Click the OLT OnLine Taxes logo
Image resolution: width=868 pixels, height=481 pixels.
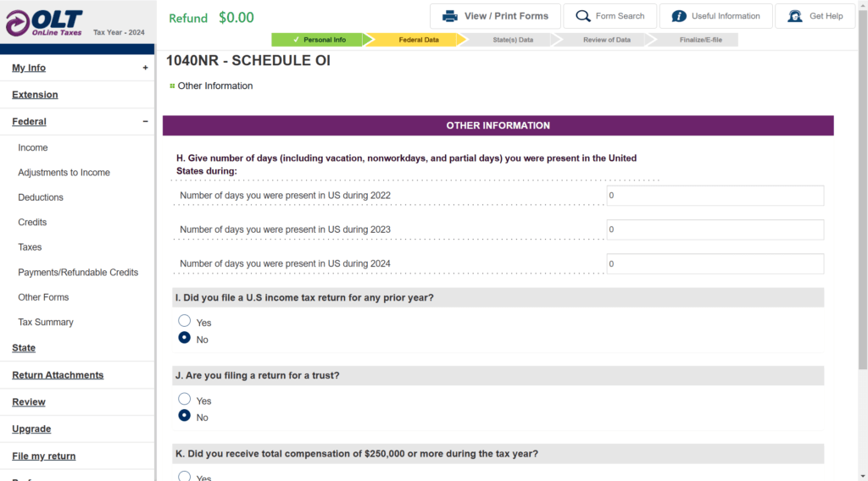(44, 23)
